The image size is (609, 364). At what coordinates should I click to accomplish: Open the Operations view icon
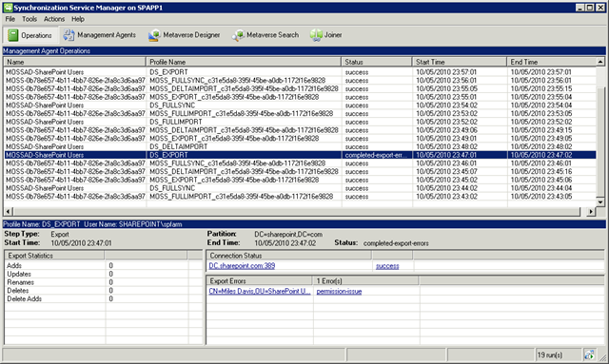[x=13, y=35]
